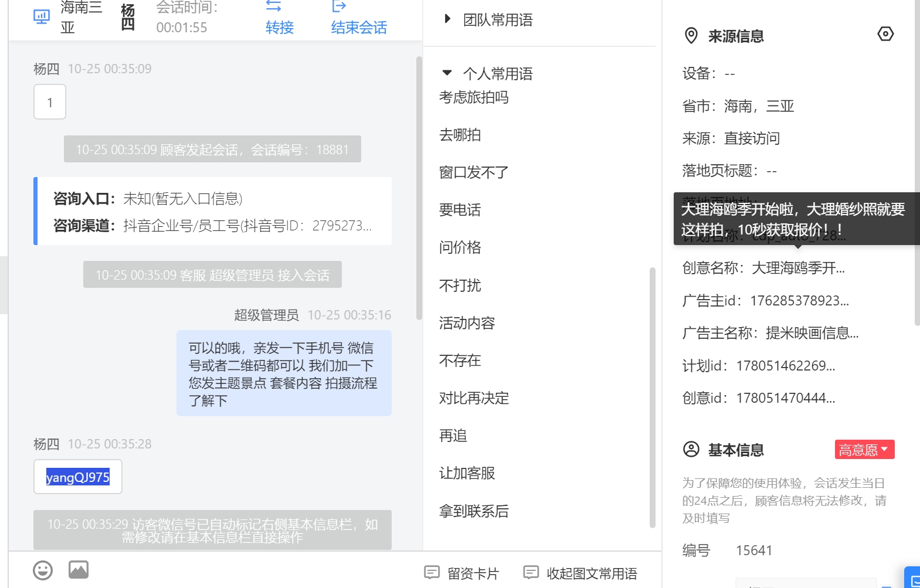Click the 计划id value 178051462269...
The height and width of the screenshot is (588, 920).
[785, 366]
